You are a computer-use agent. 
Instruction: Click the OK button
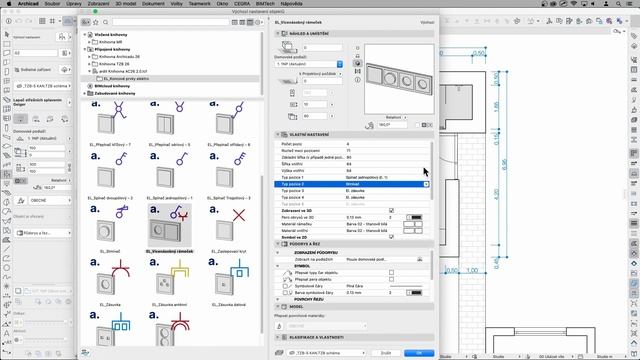419,353
